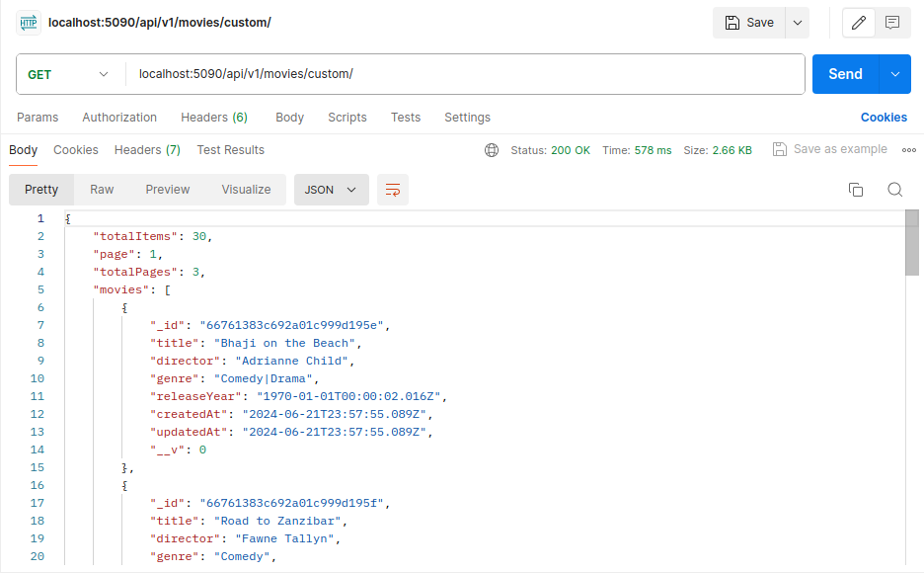Click the "totalPages" key on line 4

135,273
